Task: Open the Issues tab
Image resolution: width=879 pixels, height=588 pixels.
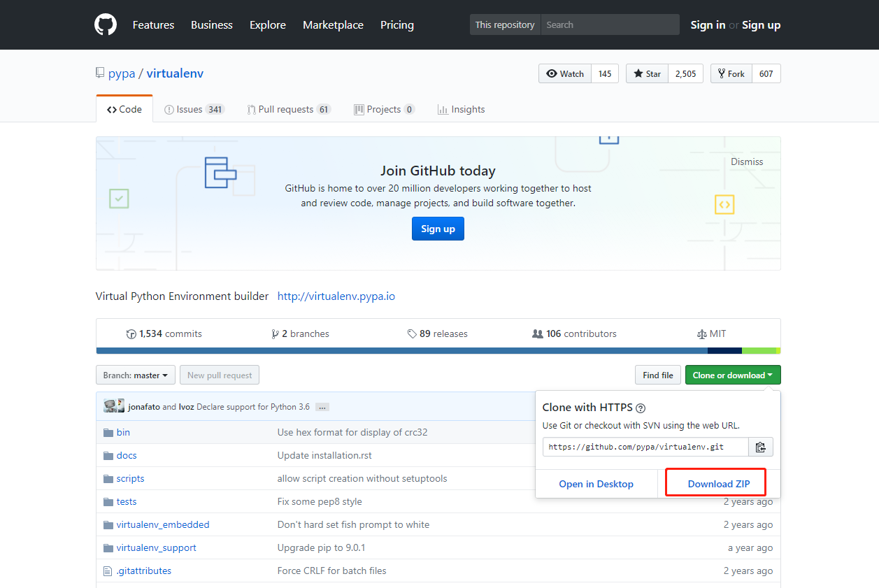Action: click(194, 110)
